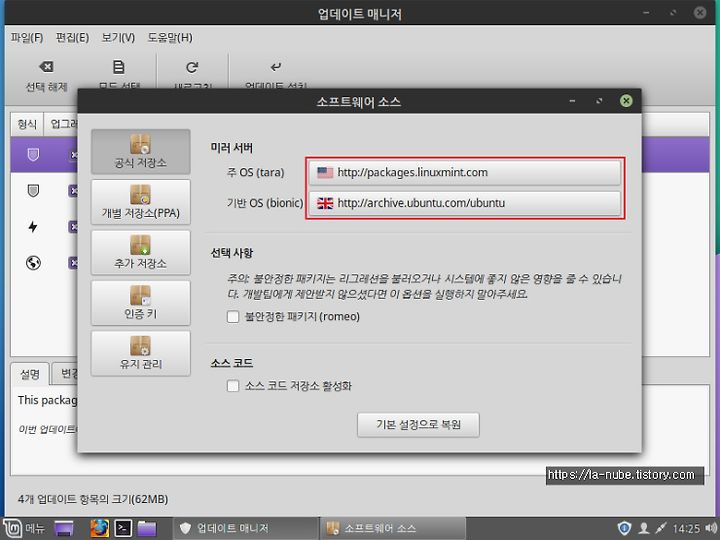
Task: Switch to 업데이트 매니저 taskbar window
Action: pyautogui.click(x=246, y=529)
